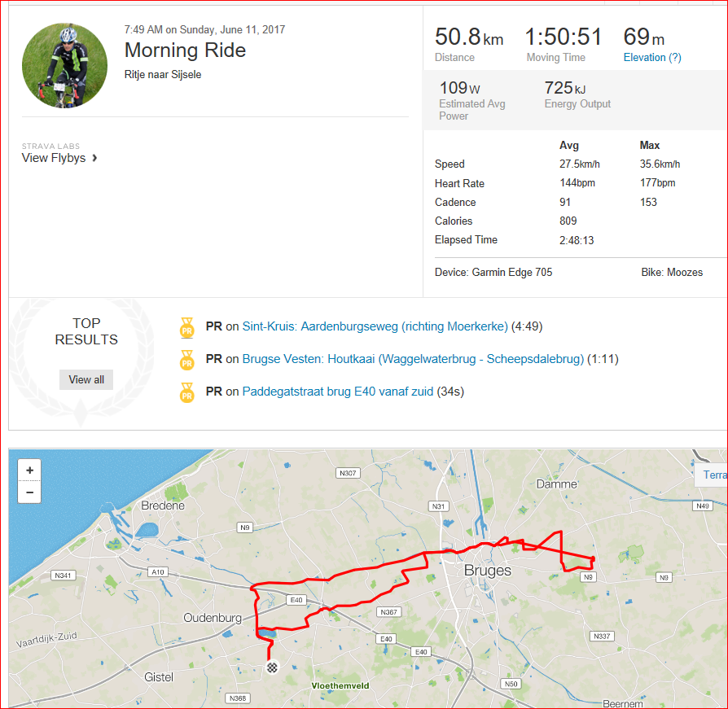Click the Elevation (?) help link
Viewport: 728px width, 709px height.
[651, 58]
